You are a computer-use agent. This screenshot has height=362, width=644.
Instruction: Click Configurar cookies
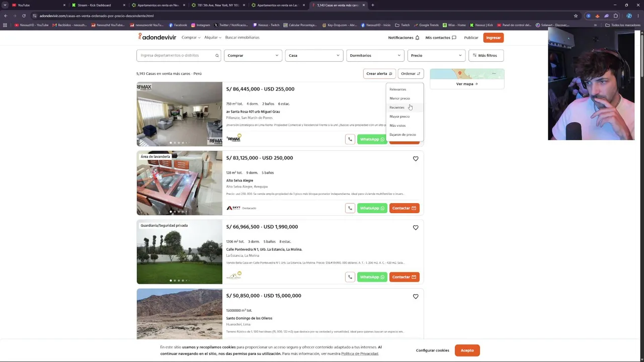[x=432, y=350]
